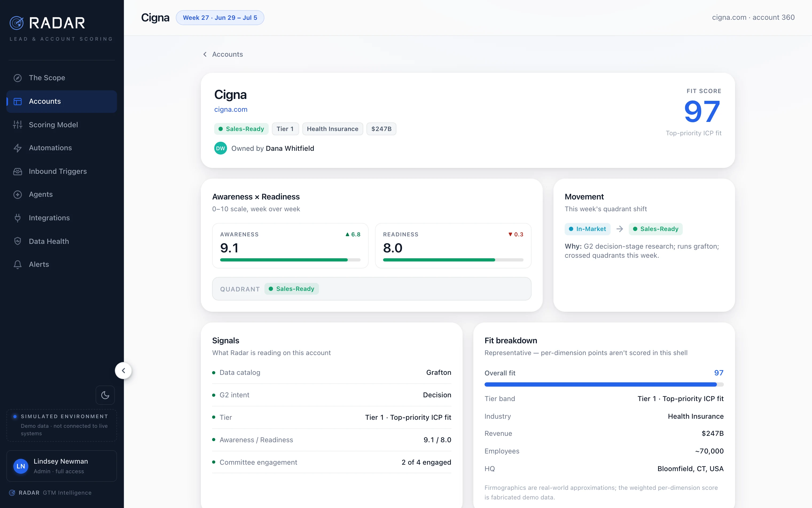Viewport: 812px width, 508px height.
Task: Click the fit score 97 number
Action: coord(702,111)
